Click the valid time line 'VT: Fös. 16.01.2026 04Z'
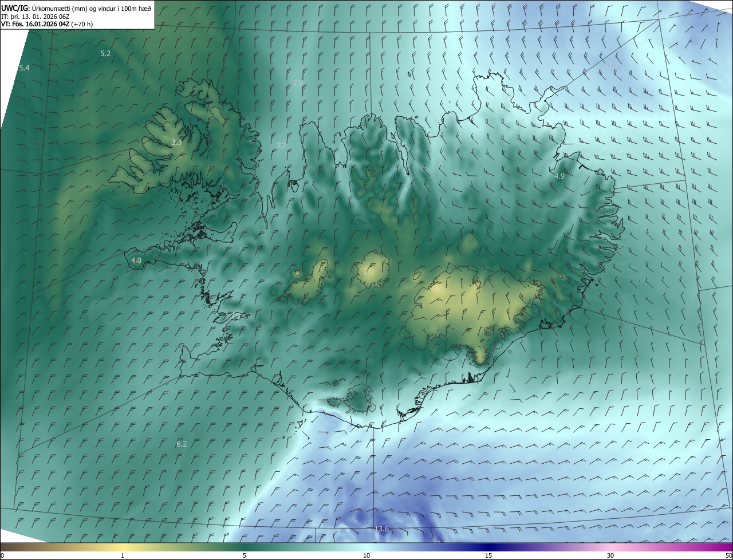 pyautogui.click(x=36, y=24)
